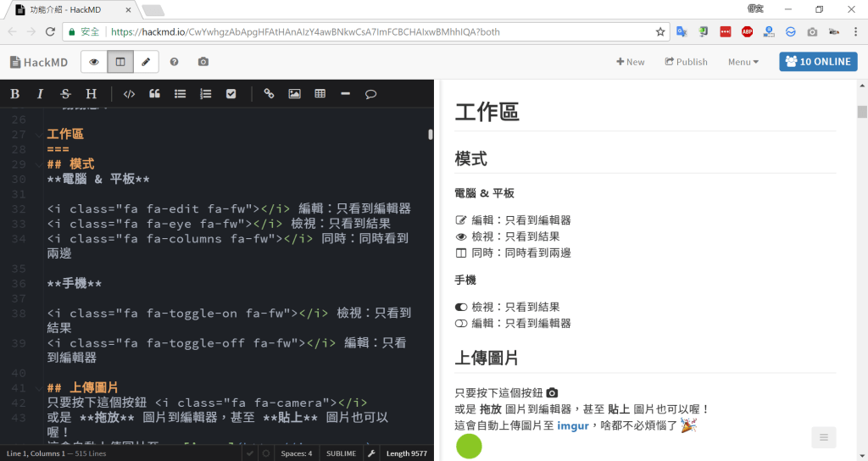Apply strikethrough formatting
The image size is (868, 461).
click(65, 94)
